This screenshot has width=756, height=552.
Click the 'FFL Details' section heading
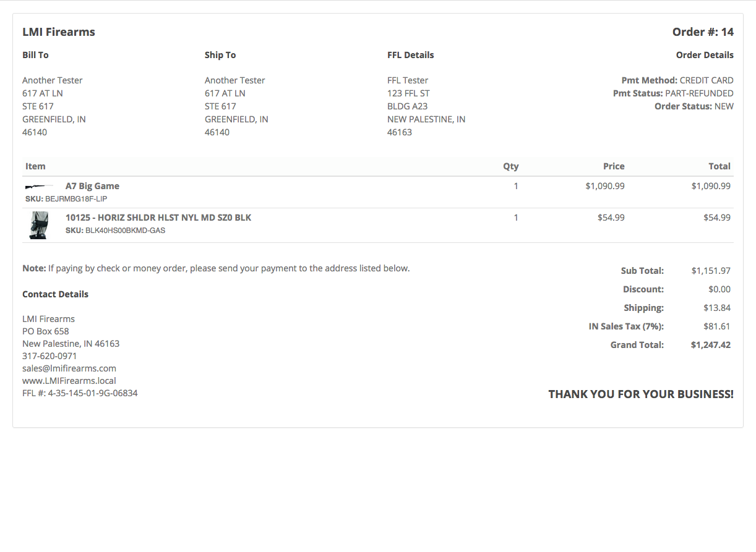tap(411, 55)
